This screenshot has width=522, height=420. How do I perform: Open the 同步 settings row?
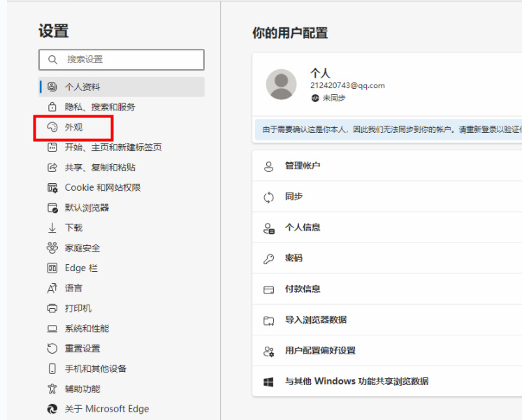pos(387,196)
